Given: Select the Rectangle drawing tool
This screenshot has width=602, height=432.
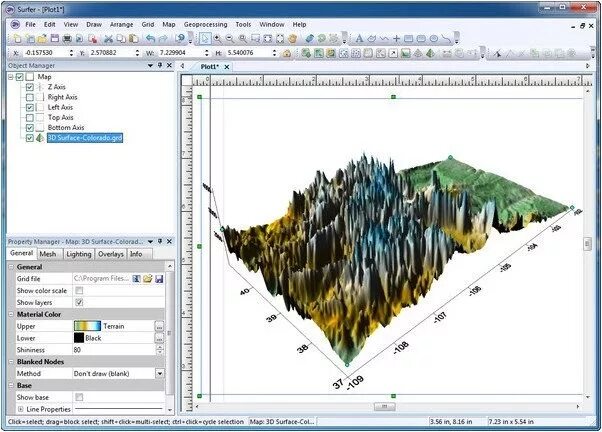Looking at the screenshot, I should click(x=408, y=38).
